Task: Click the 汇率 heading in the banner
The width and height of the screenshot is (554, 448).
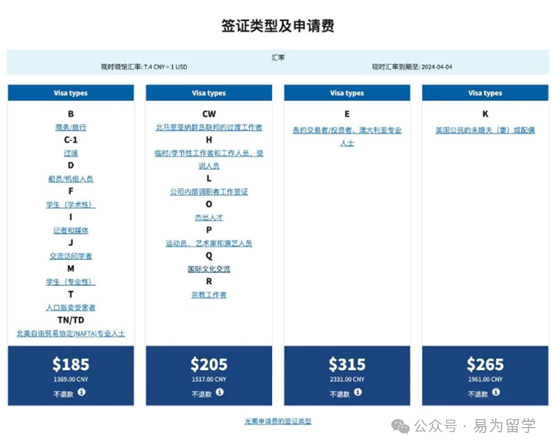Action: [278, 57]
